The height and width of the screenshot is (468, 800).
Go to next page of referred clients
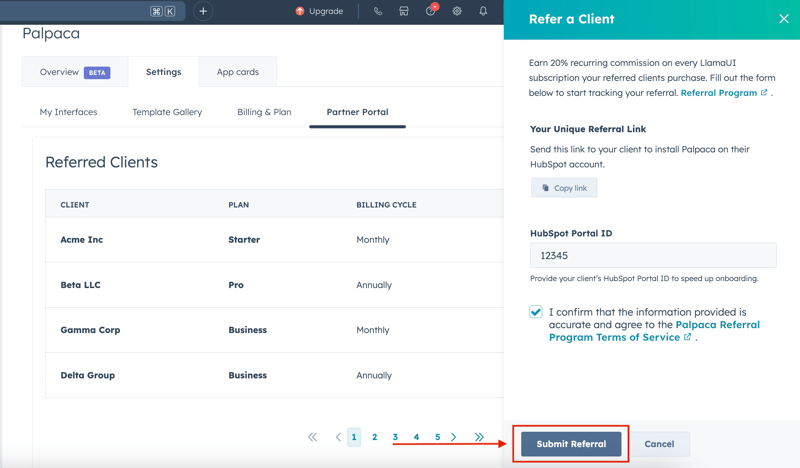tap(454, 437)
